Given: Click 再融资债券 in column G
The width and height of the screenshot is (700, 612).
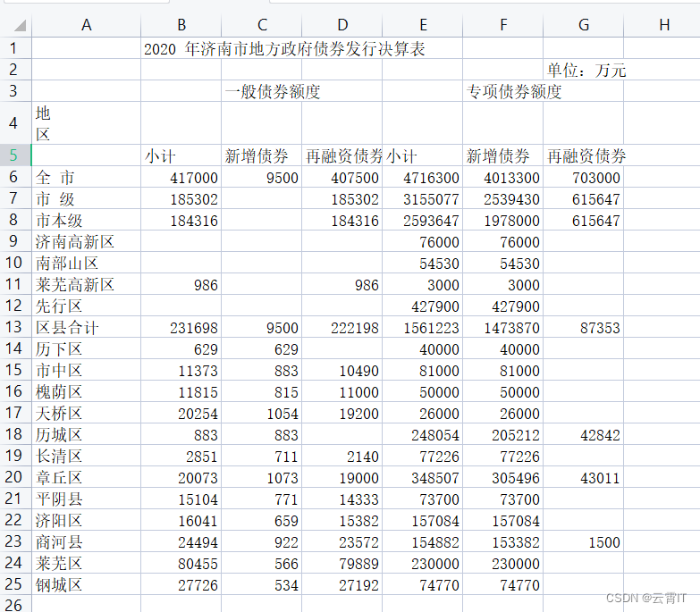Looking at the screenshot, I should point(583,155).
